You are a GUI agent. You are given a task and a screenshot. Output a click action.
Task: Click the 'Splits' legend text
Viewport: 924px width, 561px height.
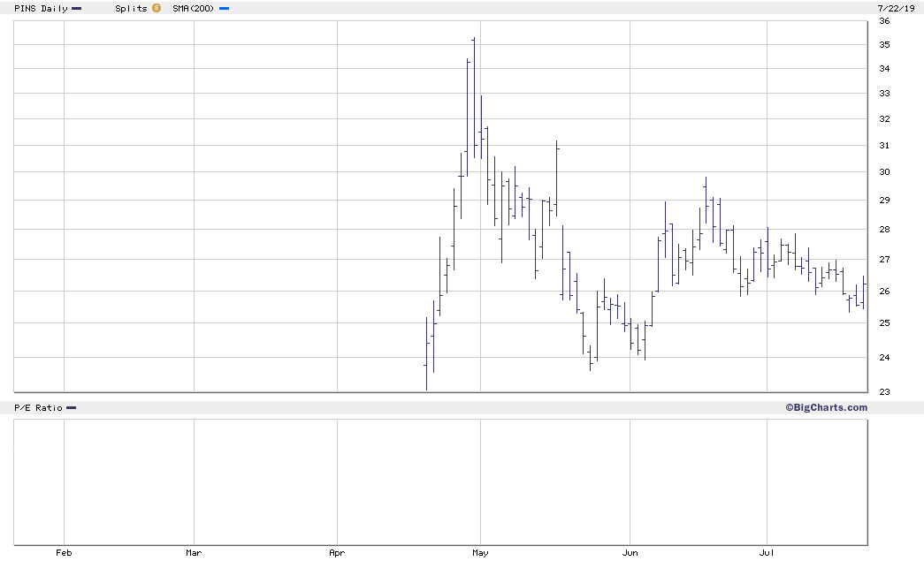click(x=132, y=8)
